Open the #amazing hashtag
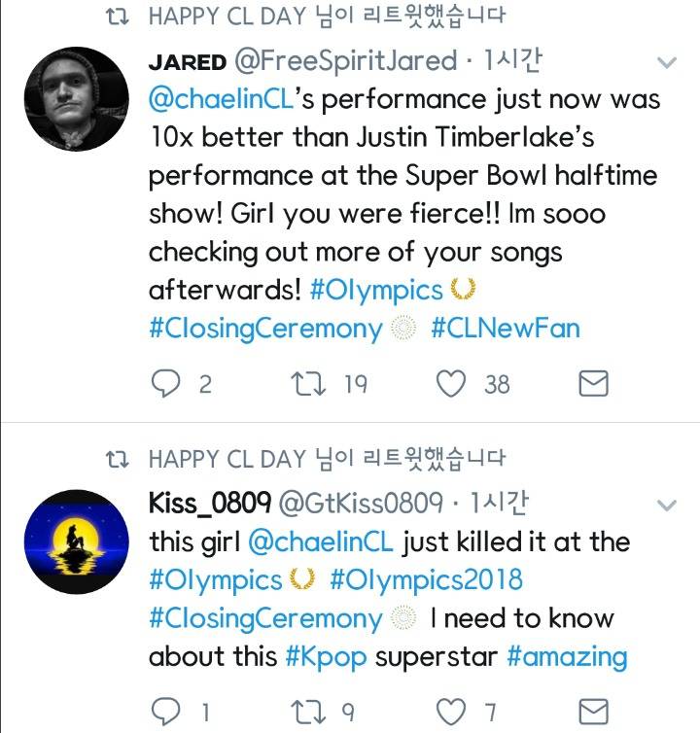 [567, 656]
